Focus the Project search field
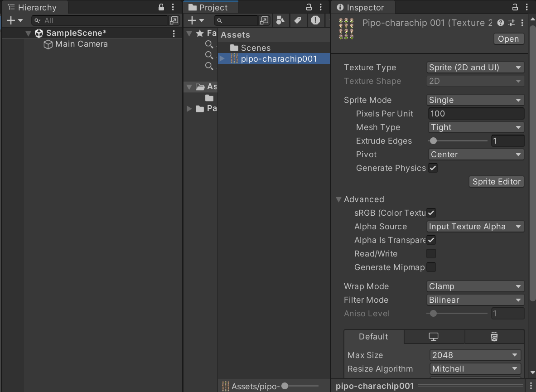The image size is (536, 392). 236,20
